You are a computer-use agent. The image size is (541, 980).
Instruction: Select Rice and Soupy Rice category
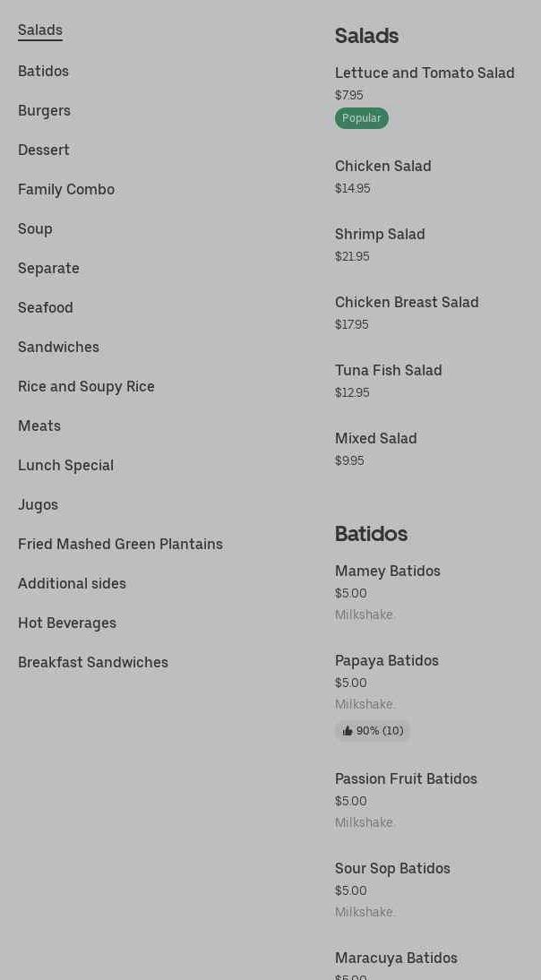click(x=86, y=386)
